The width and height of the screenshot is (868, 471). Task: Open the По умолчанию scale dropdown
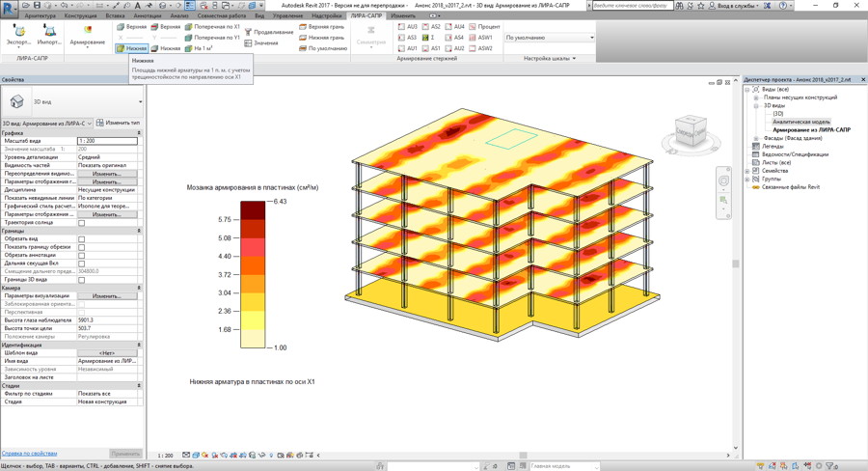[x=550, y=38]
